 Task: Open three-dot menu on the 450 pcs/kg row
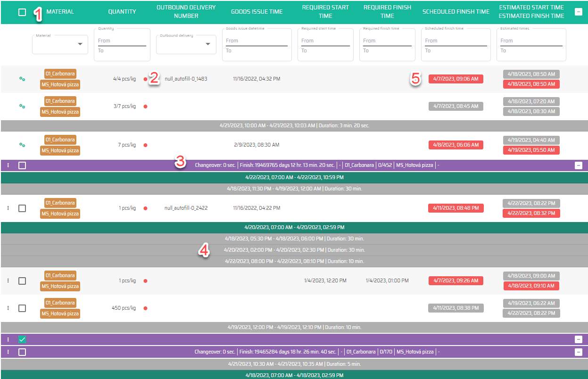click(x=8, y=308)
